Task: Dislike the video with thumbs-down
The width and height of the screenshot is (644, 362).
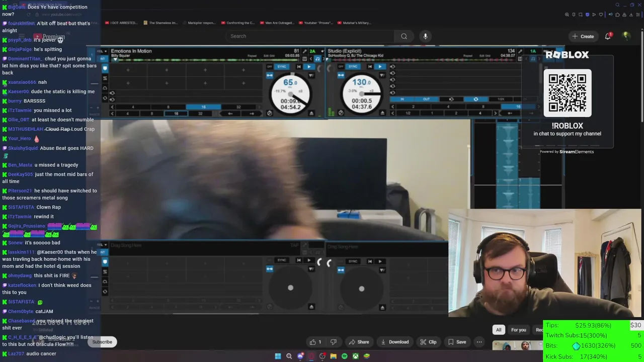Action: click(x=333, y=342)
